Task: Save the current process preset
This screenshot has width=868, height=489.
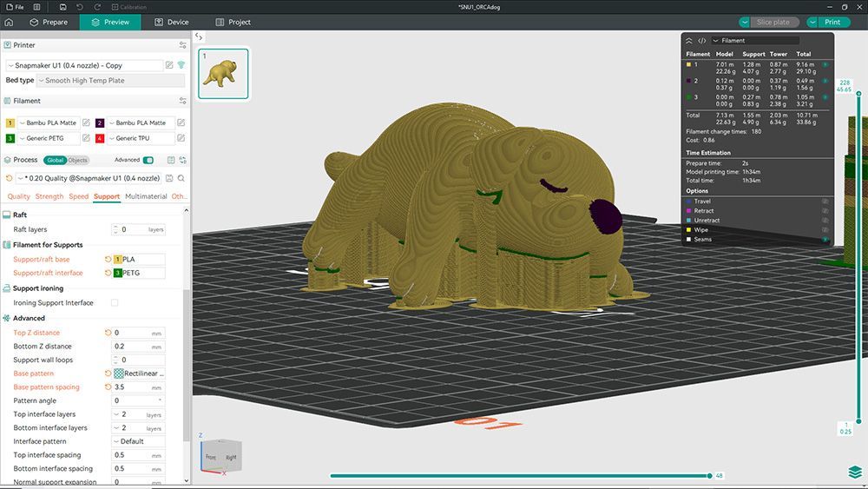Action: [169, 178]
